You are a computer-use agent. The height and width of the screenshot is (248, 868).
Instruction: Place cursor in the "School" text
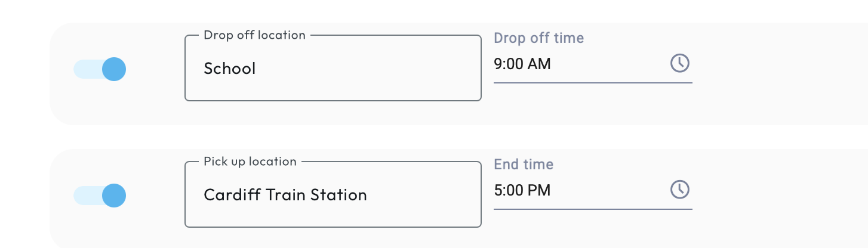click(229, 69)
